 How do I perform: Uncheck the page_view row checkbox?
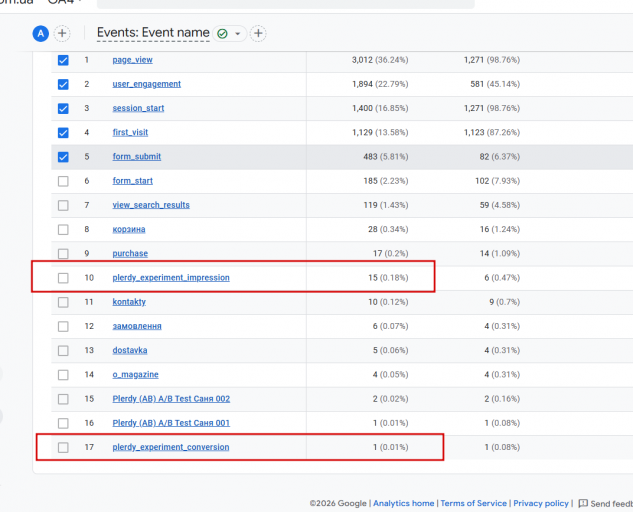point(63,60)
